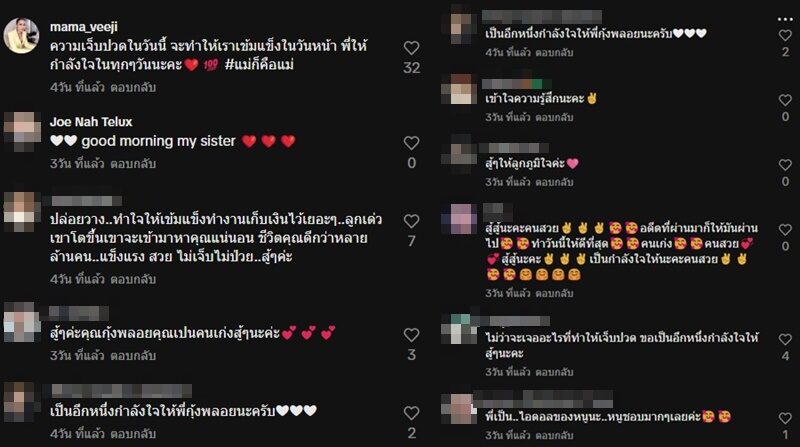Open the mama_veeji profile picture
This screenshot has width=800, height=447.
tap(21, 36)
